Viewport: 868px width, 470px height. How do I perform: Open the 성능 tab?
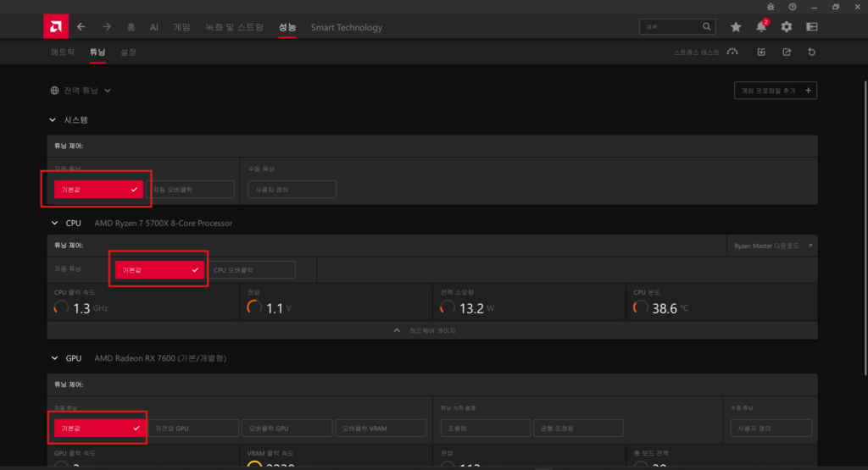[287, 27]
